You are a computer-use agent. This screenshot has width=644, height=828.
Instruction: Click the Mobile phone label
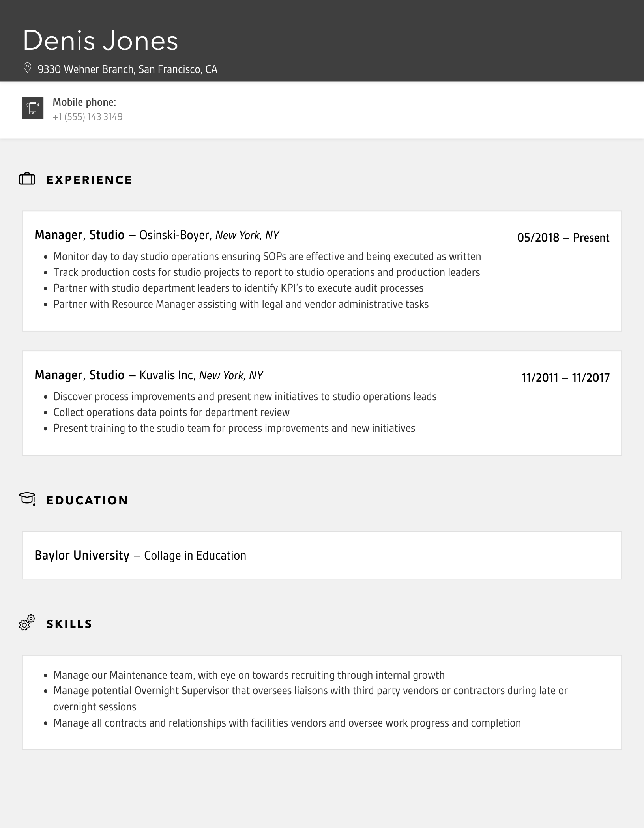click(x=84, y=102)
